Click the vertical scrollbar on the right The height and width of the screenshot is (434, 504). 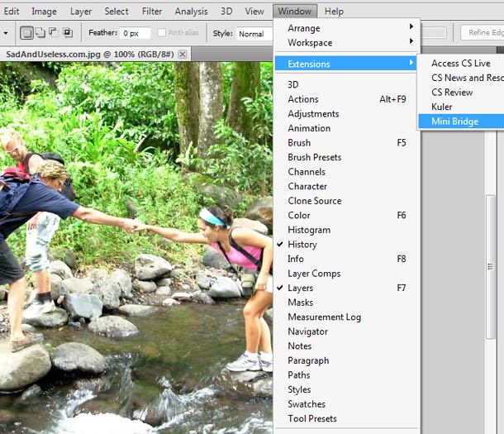click(491, 265)
